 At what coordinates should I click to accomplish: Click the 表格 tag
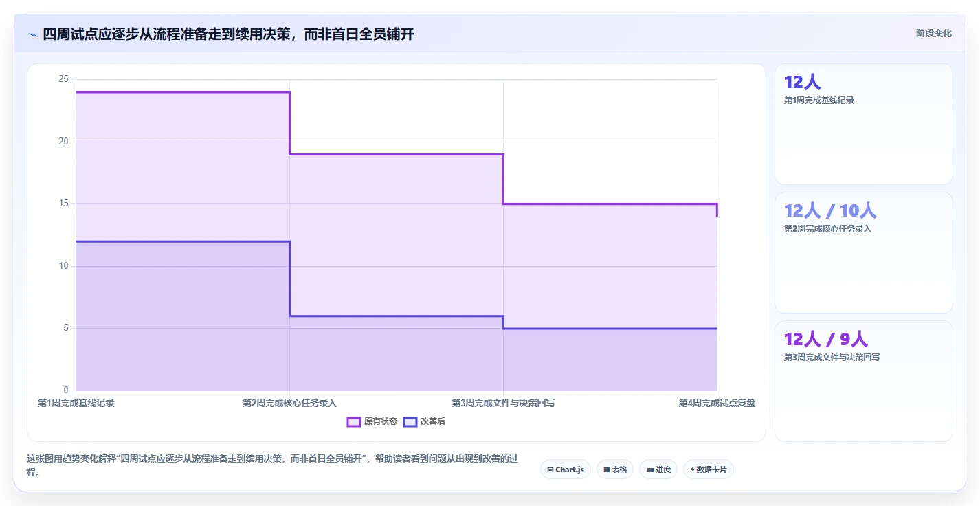click(x=615, y=470)
